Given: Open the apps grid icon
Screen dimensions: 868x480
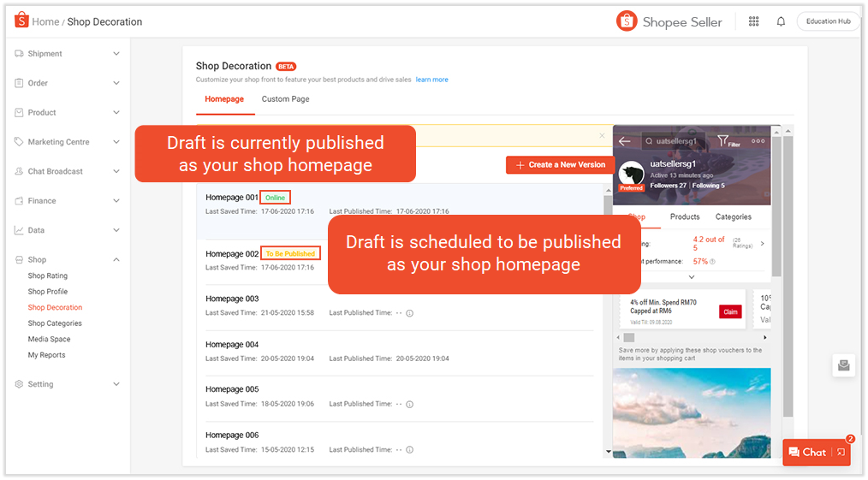Looking at the screenshot, I should point(753,21).
